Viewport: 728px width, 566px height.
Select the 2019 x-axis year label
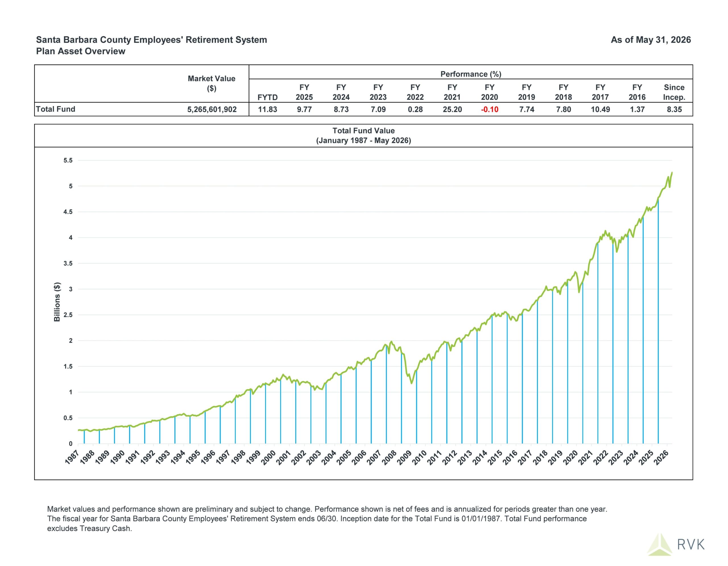pyautogui.click(x=555, y=457)
